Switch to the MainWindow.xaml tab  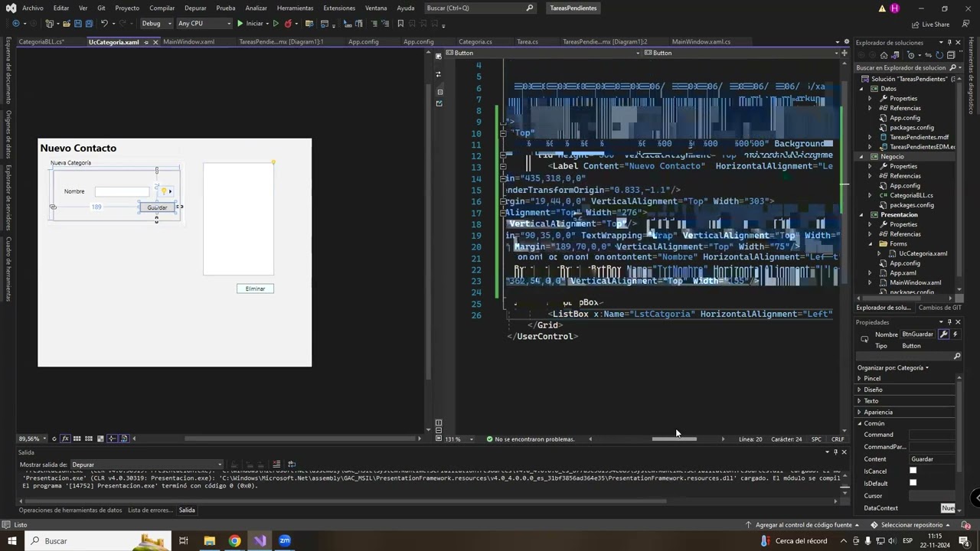188,42
